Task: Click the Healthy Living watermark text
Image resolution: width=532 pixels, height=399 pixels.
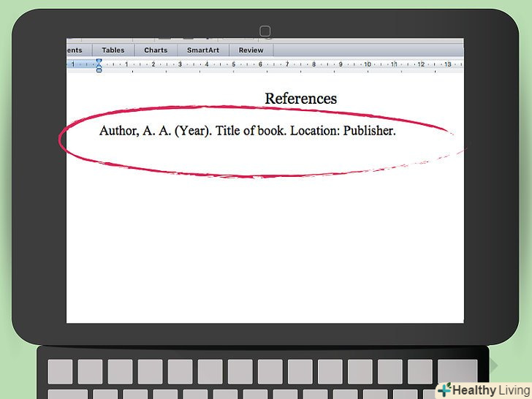Action: (491, 390)
